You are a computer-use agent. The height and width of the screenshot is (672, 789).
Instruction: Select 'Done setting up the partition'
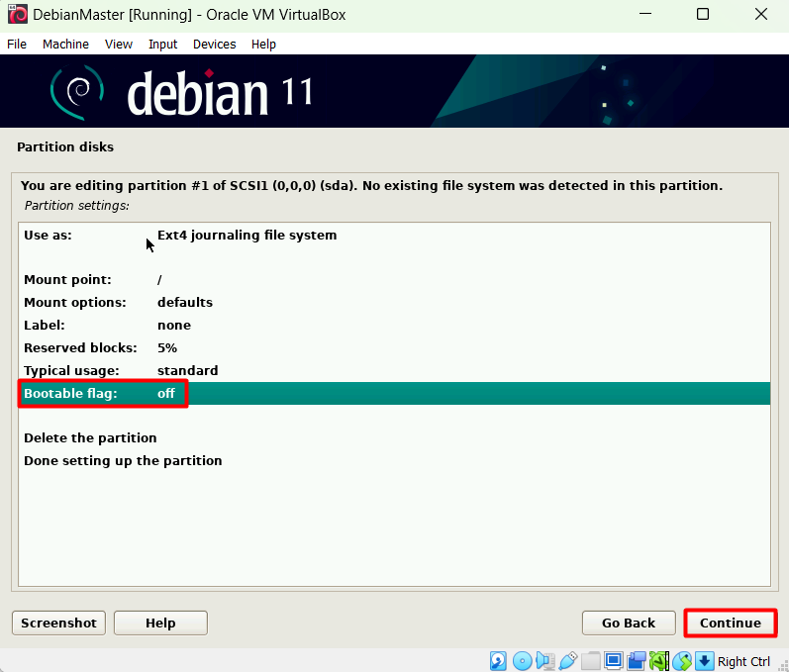click(394, 461)
